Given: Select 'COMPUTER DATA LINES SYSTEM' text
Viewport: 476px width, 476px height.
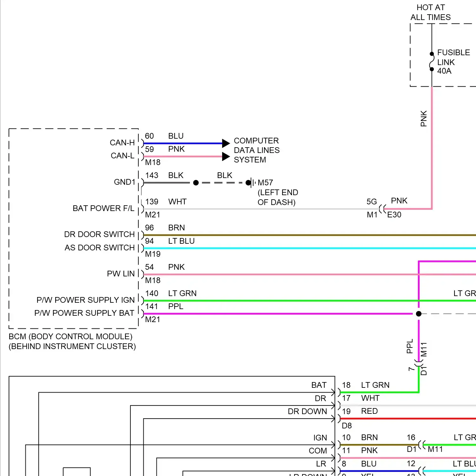Looking at the screenshot, I should pos(257,150).
